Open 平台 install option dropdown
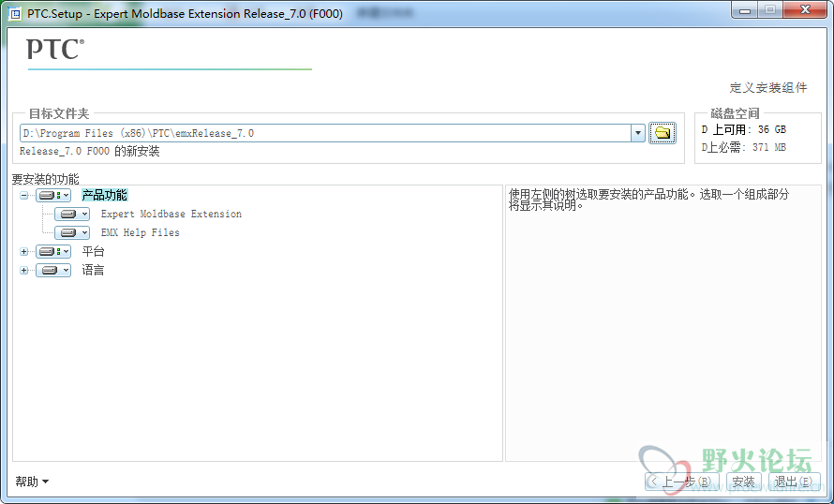Screen dimensions: 834x504 [53, 251]
